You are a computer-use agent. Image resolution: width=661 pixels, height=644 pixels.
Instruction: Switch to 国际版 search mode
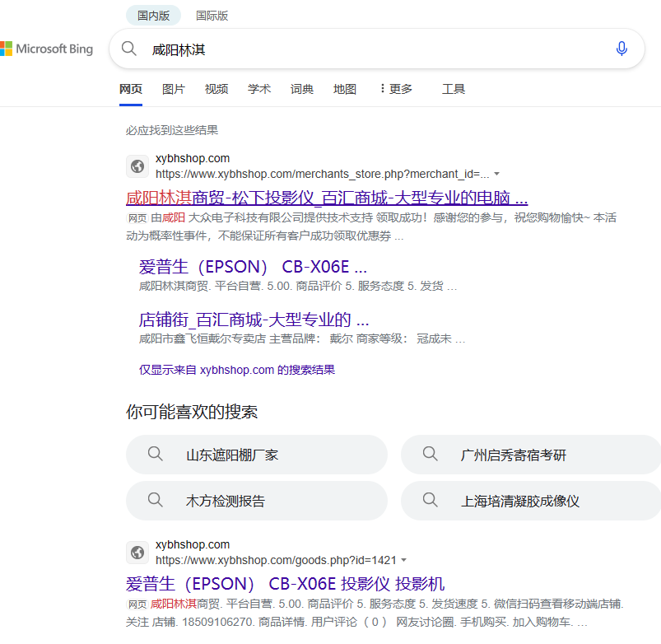coord(212,16)
